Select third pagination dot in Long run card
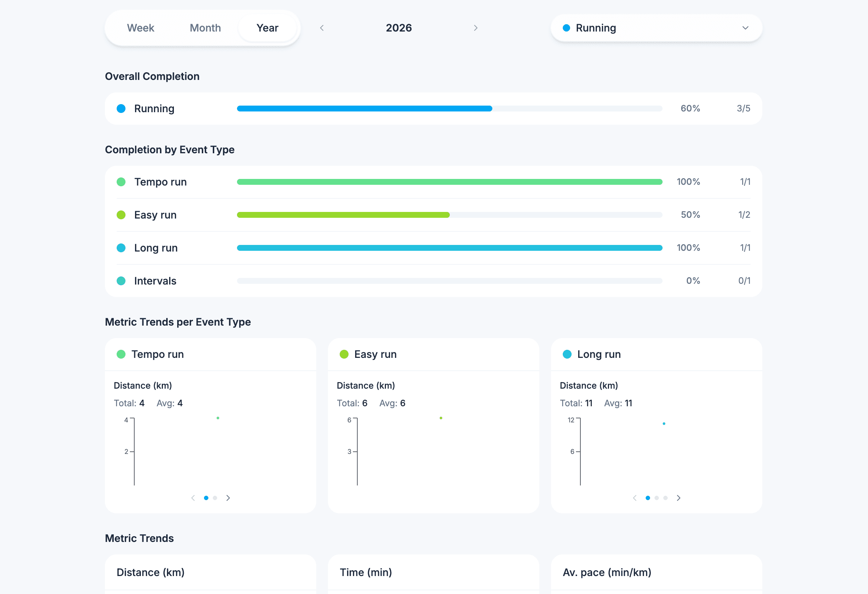 coord(665,498)
